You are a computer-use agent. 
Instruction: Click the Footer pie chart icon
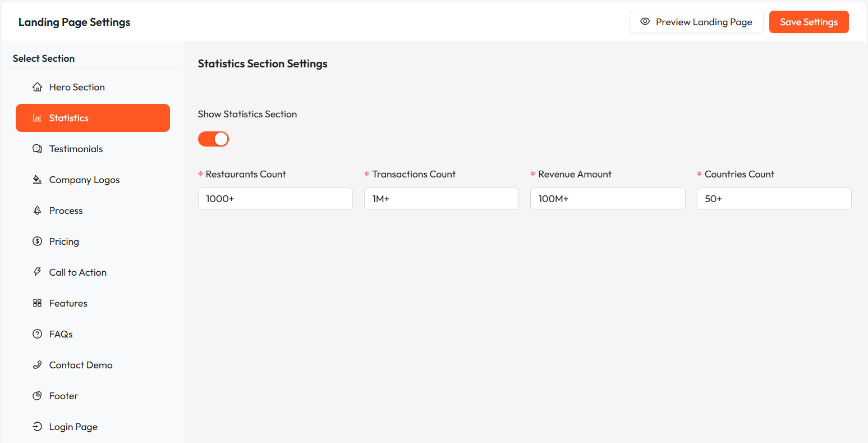pos(37,396)
